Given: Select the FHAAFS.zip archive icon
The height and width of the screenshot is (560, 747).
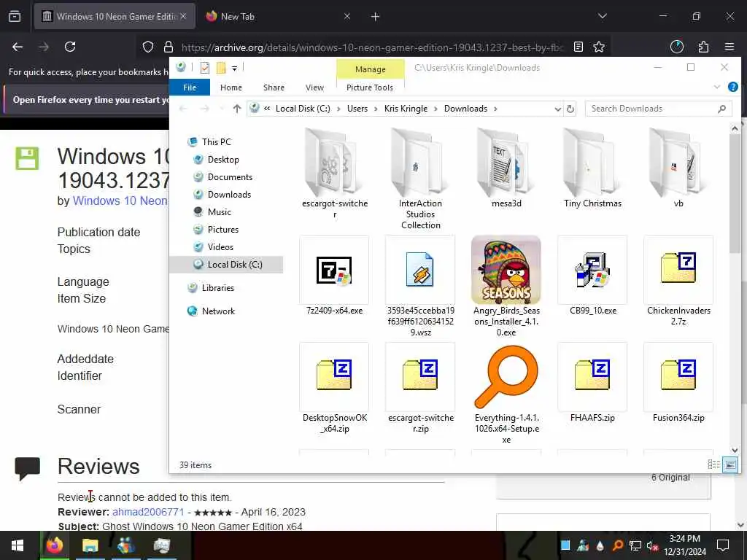Looking at the screenshot, I should pyautogui.click(x=592, y=375).
